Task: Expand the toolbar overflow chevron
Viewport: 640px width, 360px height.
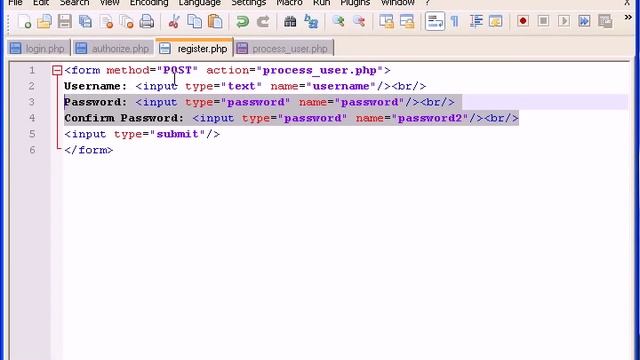Action: click(x=628, y=17)
